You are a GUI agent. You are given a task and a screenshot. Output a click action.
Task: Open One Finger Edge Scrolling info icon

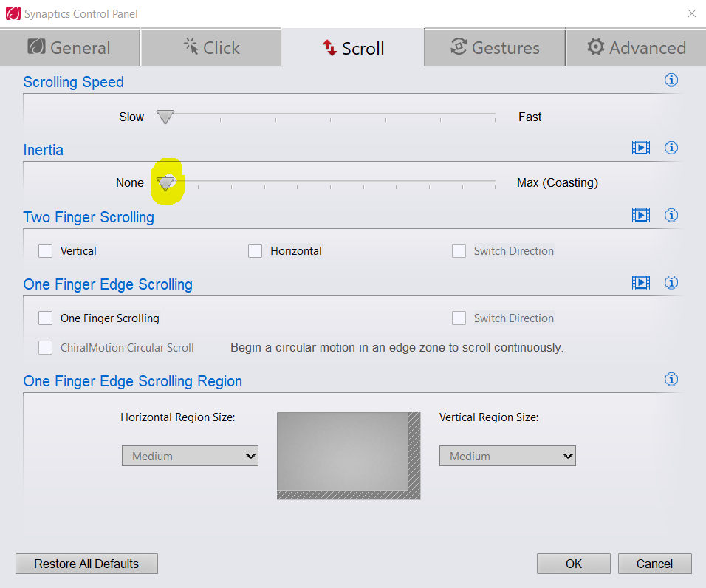[671, 282]
